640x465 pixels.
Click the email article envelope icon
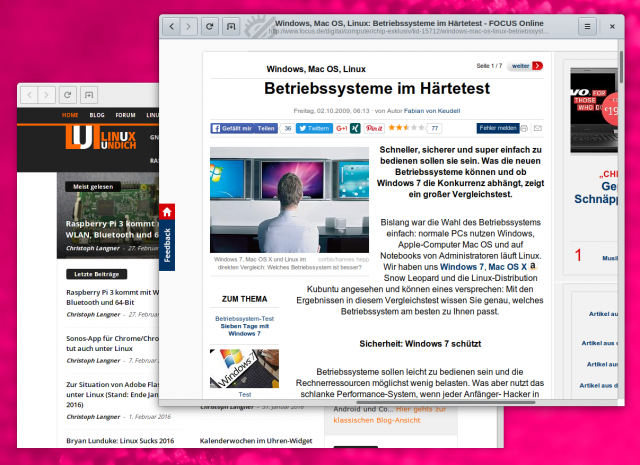point(538,128)
